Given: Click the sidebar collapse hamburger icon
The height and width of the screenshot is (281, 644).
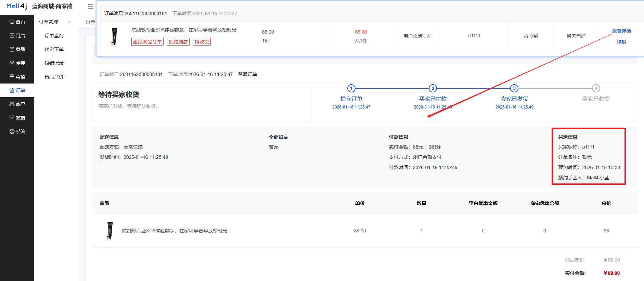Looking at the screenshot, I should (x=90, y=6).
